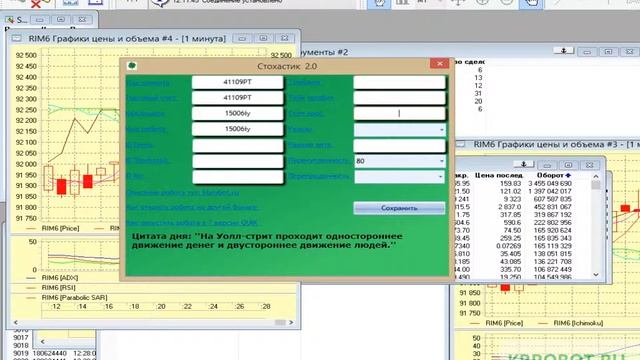Select table cell 3 455 049 690
Viewport: 640px width, 360px height.
pos(550,184)
